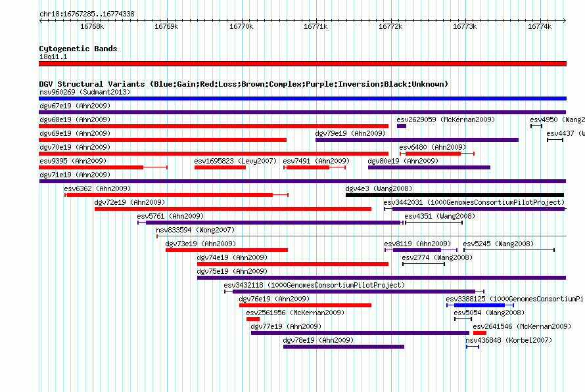
Task: Click the esv2641546 (McKernan2009) label
Action: pos(522,326)
